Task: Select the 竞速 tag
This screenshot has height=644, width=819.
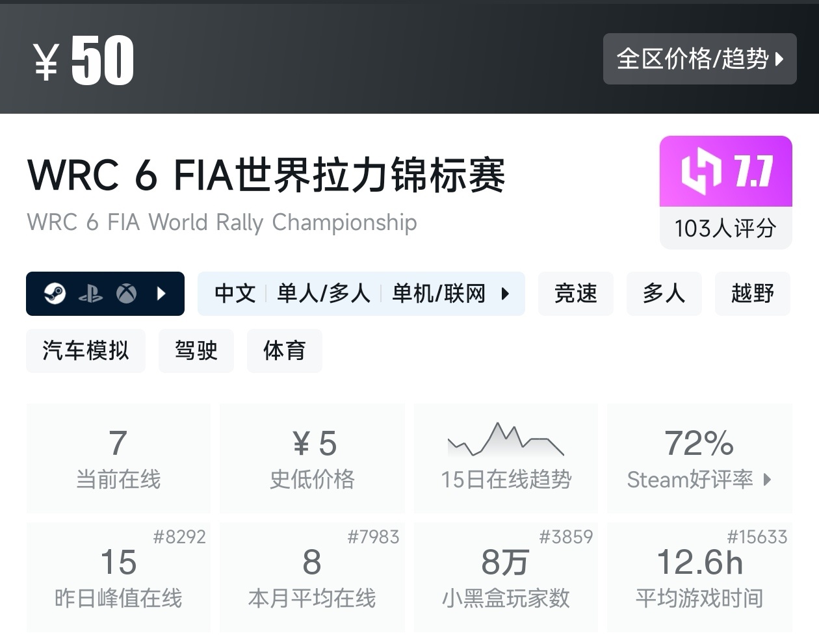Action: click(x=576, y=294)
